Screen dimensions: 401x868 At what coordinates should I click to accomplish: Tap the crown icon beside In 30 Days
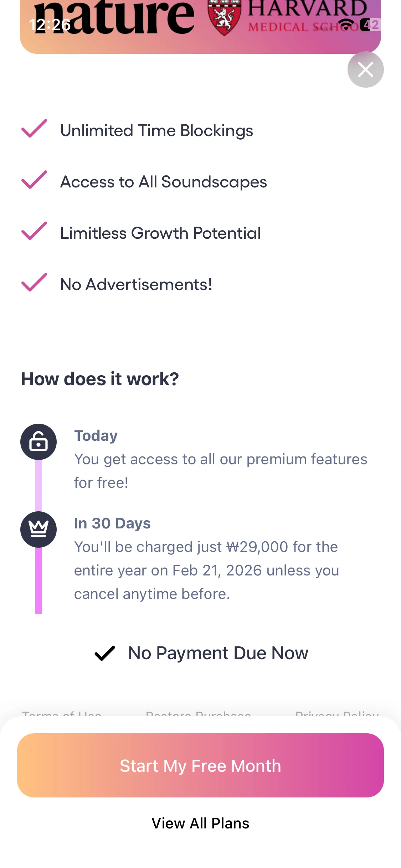(38, 529)
